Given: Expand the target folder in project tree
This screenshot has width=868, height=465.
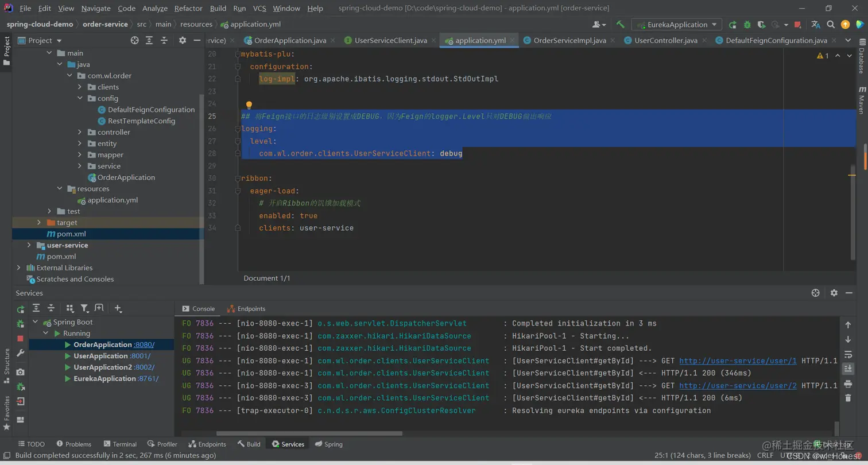Looking at the screenshot, I should (x=39, y=223).
